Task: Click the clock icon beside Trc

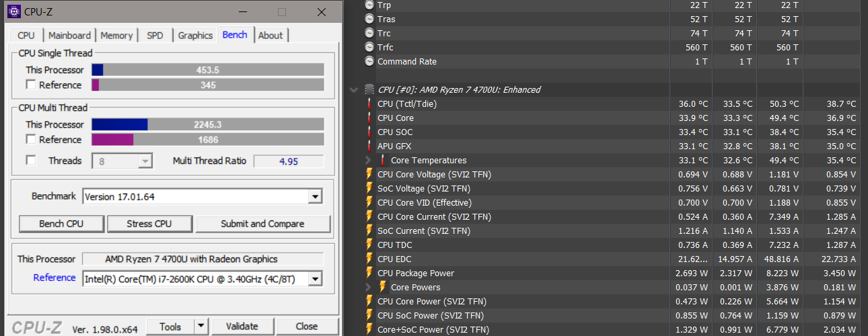Action: 369,33
